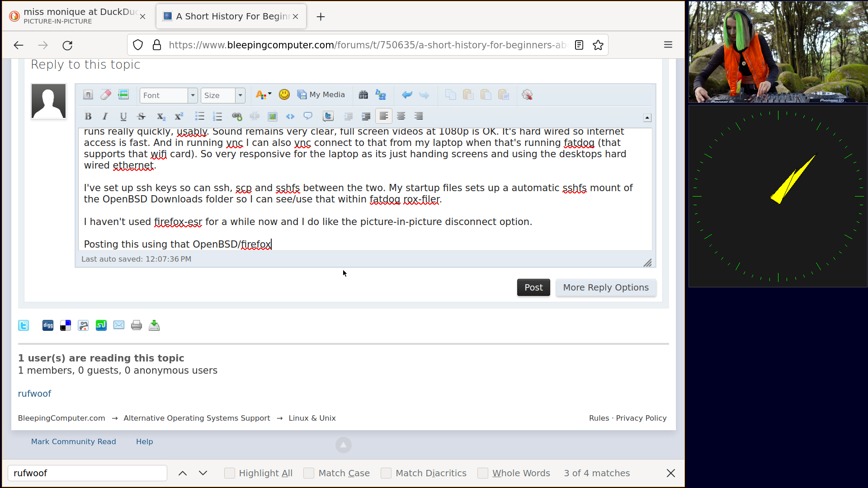Go to previous find match arrow

point(183,473)
